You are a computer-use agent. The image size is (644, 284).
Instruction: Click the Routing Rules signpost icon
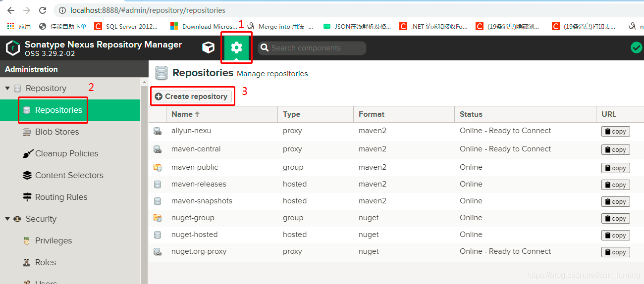click(x=27, y=197)
